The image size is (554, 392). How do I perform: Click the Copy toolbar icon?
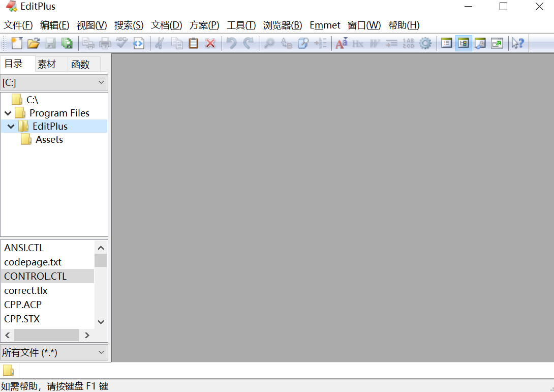[177, 43]
